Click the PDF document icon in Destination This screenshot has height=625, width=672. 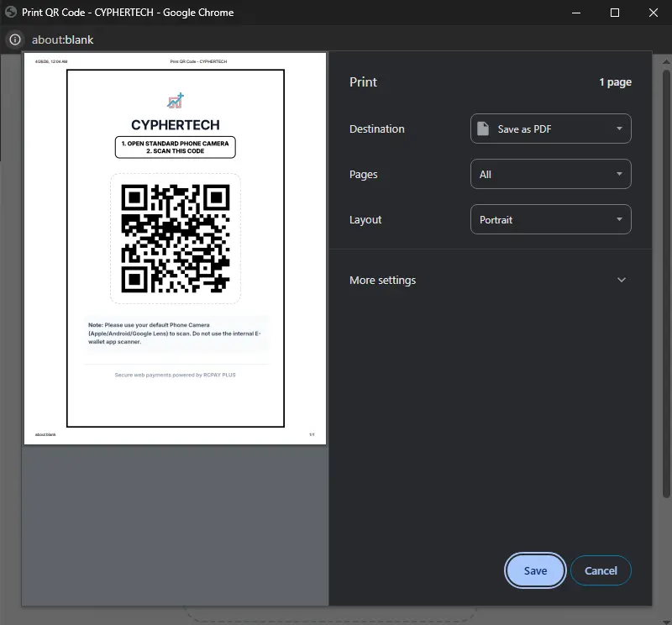click(x=483, y=129)
